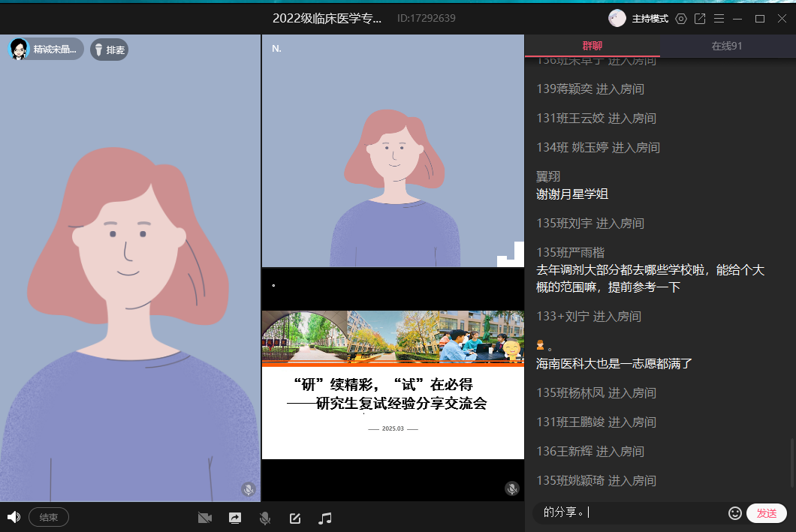Mute the speaker volume icon
This screenshot has width=796, height=532.
point(13,517)
